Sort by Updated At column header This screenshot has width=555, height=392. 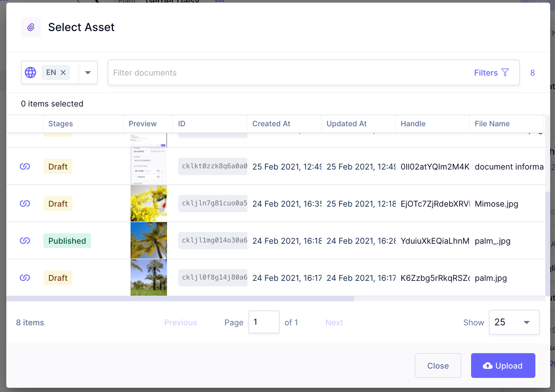[x=346, y=124]
